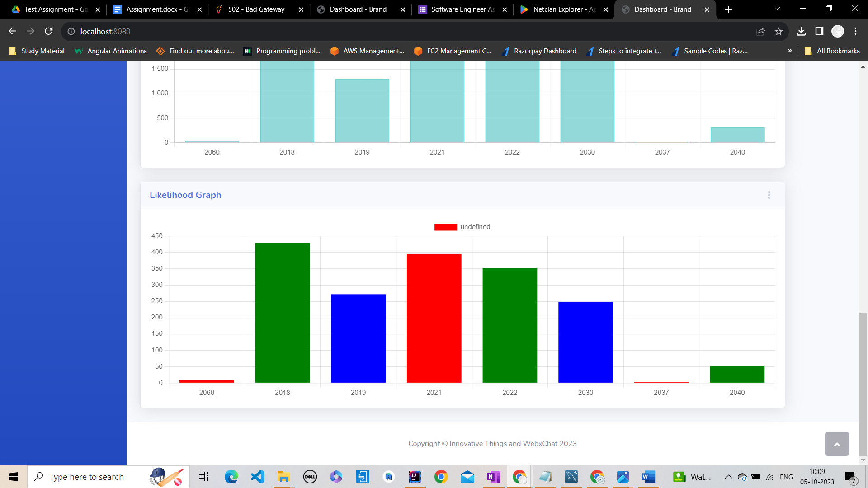Open the Study Material bookmark folder
This screenshot has width=868, height=488.
(x=37, y=51)
